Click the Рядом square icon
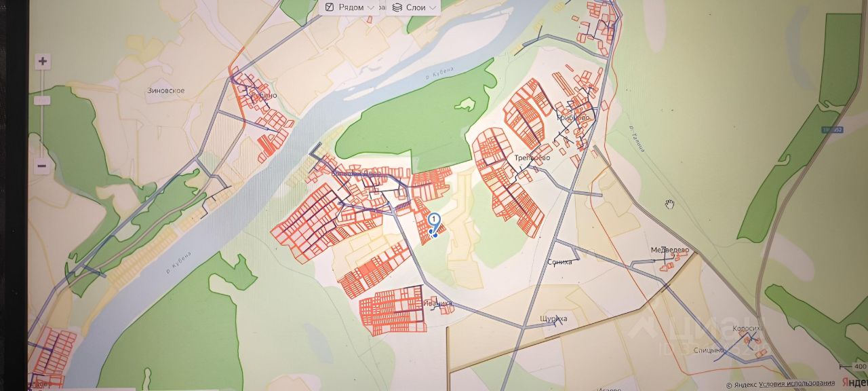 coord(329,7)
